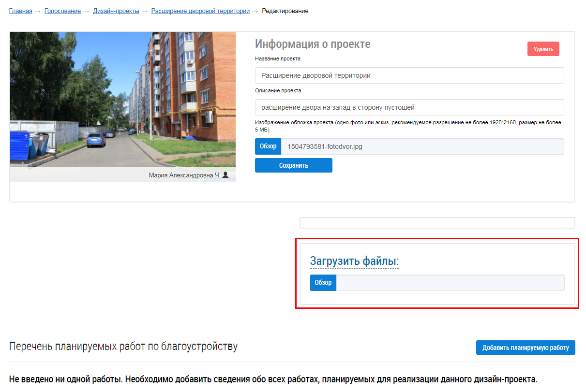Click the author name Мария Александровна Ч.
The height and width of the screenshot is (392, 586).
(x=184, y=175)
